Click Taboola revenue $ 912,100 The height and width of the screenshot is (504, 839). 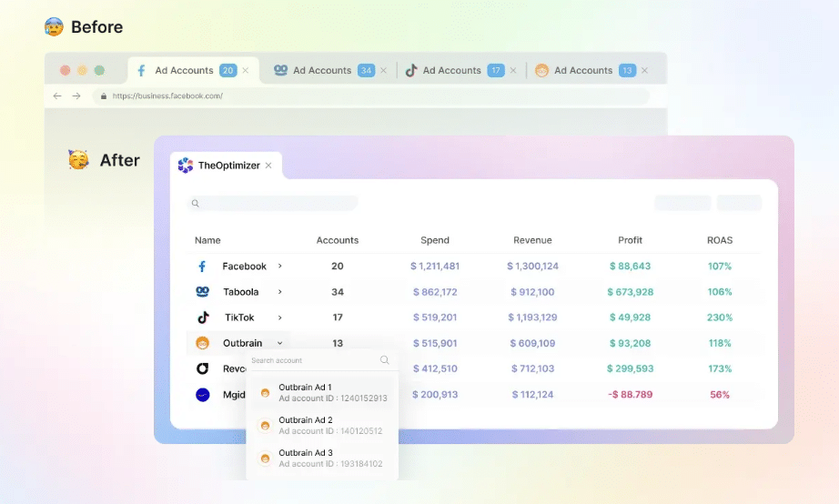[x=532, y=292]
